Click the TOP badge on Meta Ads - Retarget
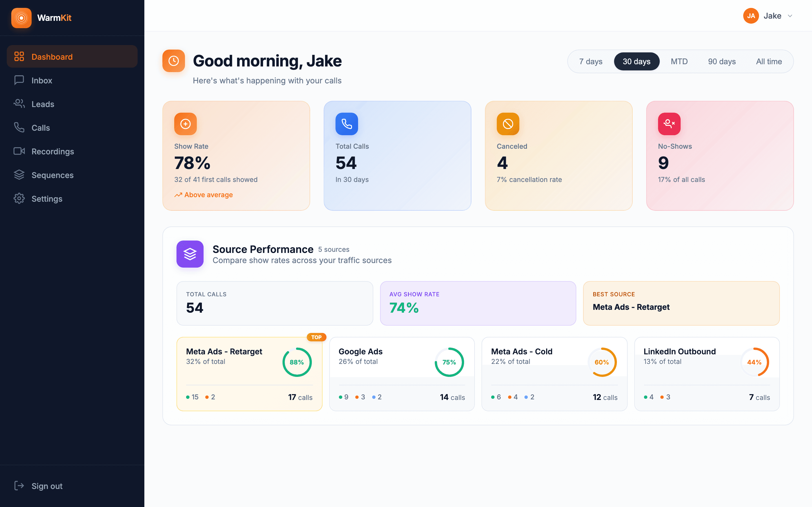The image size is (812, 507). (316, 337)
